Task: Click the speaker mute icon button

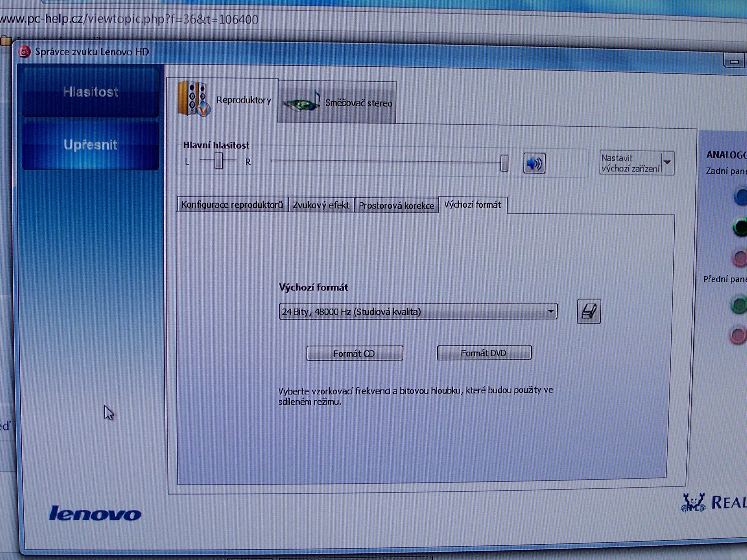Action: point(534,163)
